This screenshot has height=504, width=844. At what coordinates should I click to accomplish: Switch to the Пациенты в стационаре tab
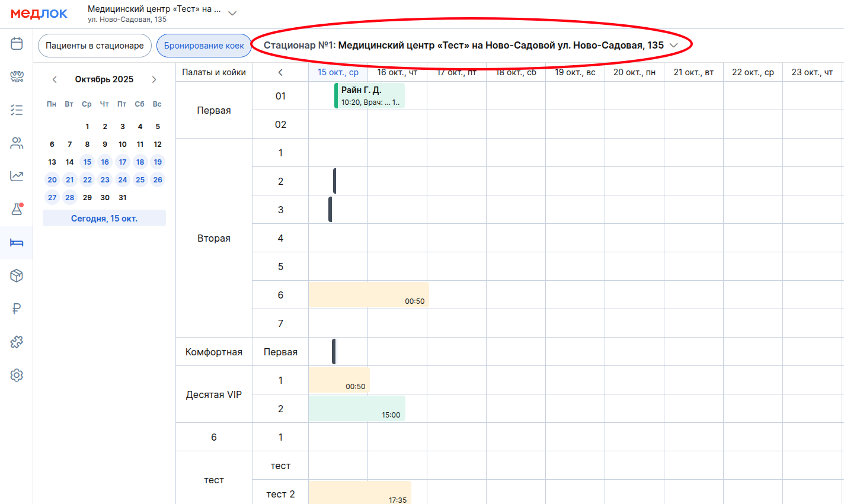(x=95, y=46)
